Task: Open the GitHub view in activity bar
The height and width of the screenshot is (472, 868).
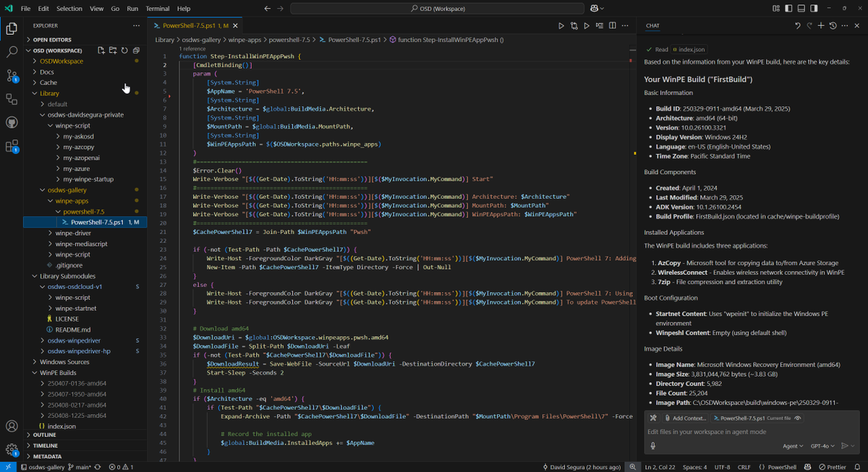Action: [12, 123]
